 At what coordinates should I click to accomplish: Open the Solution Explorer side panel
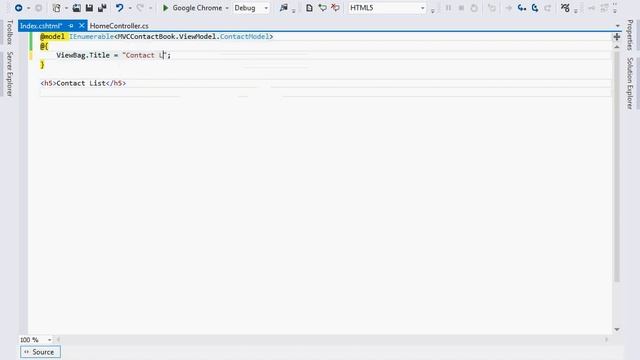click(630, 83)
